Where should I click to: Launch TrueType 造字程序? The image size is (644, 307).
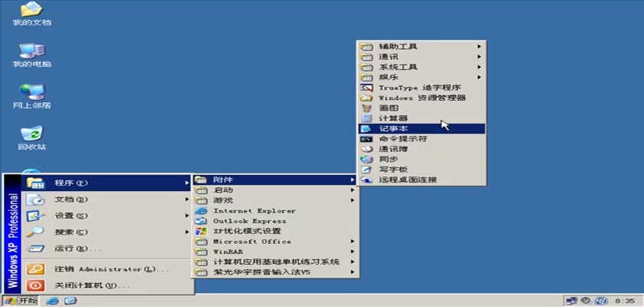[x=422, y=87]
